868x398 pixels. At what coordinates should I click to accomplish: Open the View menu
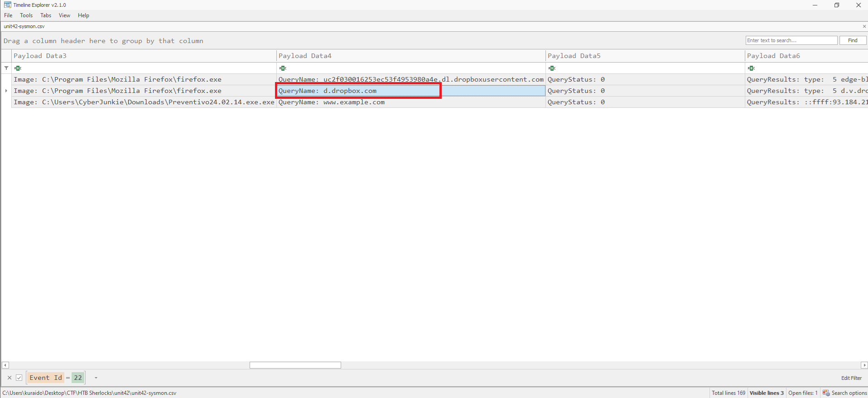64,15
